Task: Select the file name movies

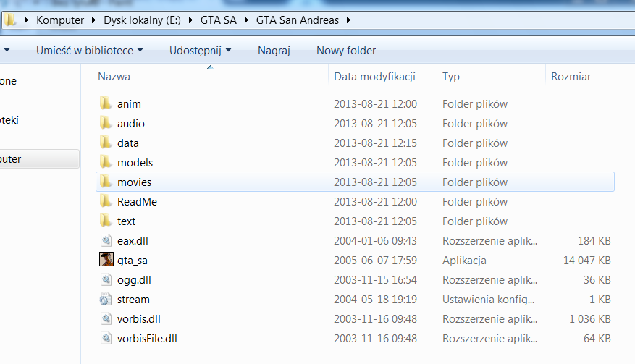Action: (134, 182)
